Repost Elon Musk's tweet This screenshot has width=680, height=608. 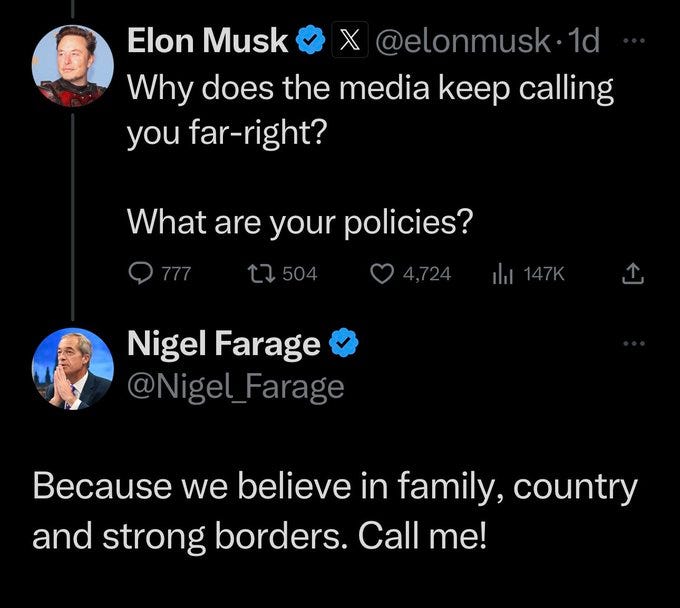coord(255,272)
